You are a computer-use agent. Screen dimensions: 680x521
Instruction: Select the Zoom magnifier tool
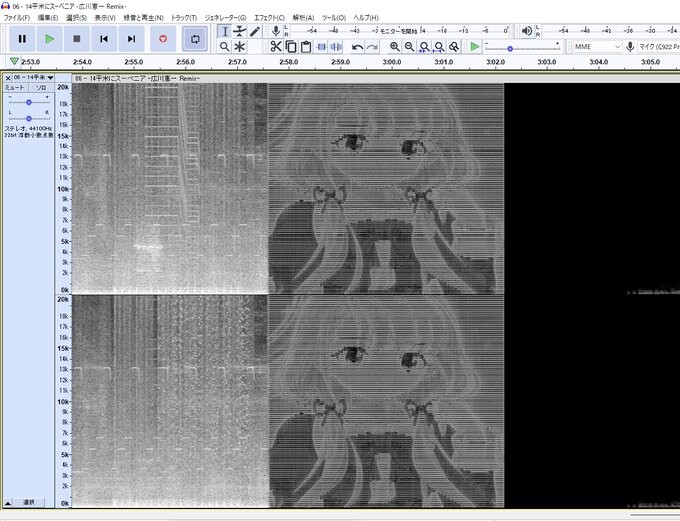pyautogui.click(x=224, y=46)
